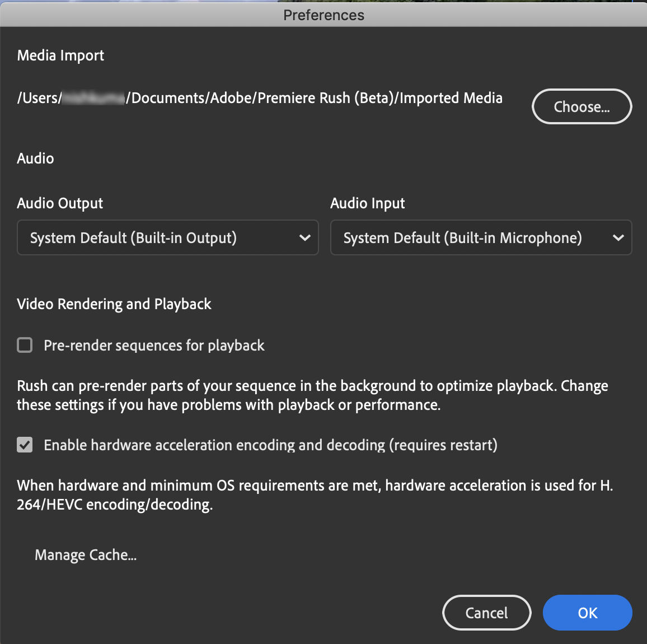Click the Audio section heading
647x644 pixels.
pyautogui.click(x=35, y=158)
